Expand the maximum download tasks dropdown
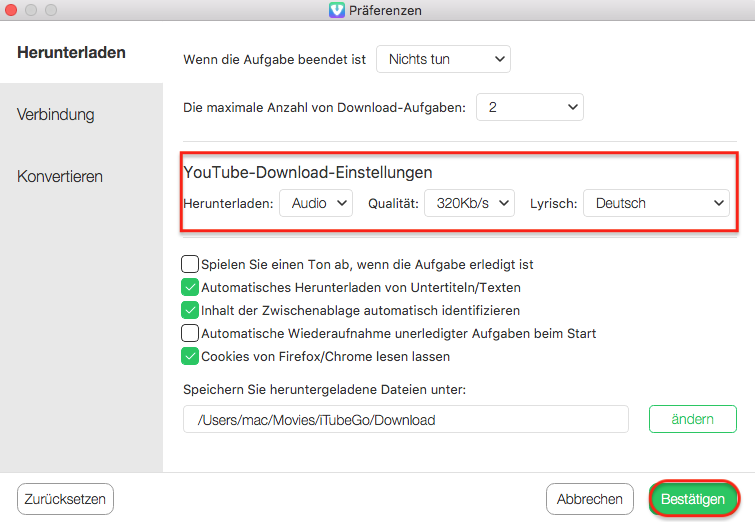This screenshot has height=522, width=755. point(530,107)
